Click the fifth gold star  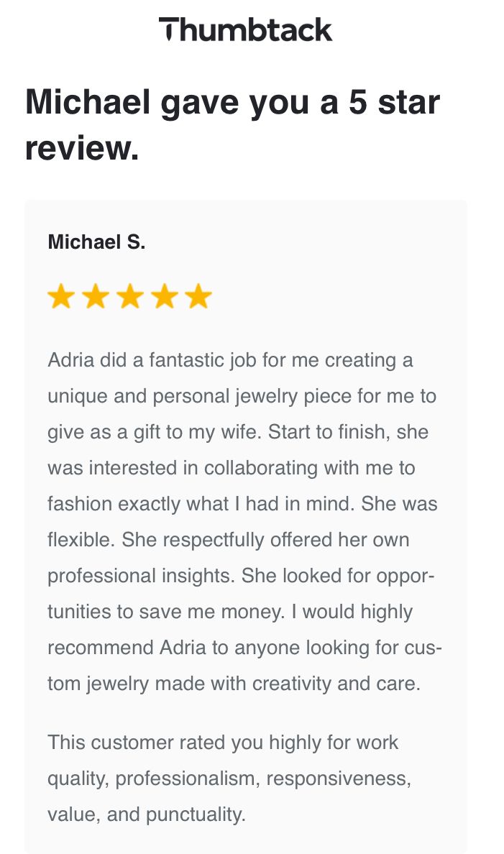(x=198, y=296)
